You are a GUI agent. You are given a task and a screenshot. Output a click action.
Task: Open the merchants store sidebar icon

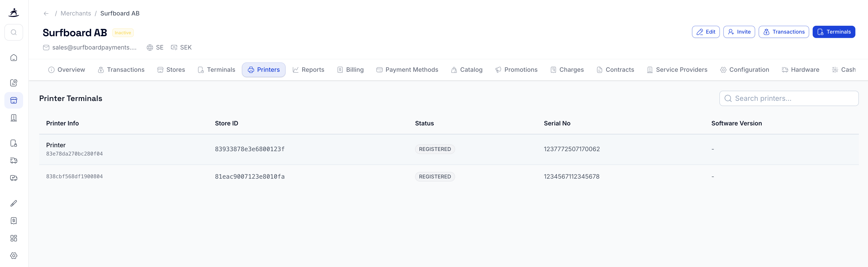click(x=14, y=100)
